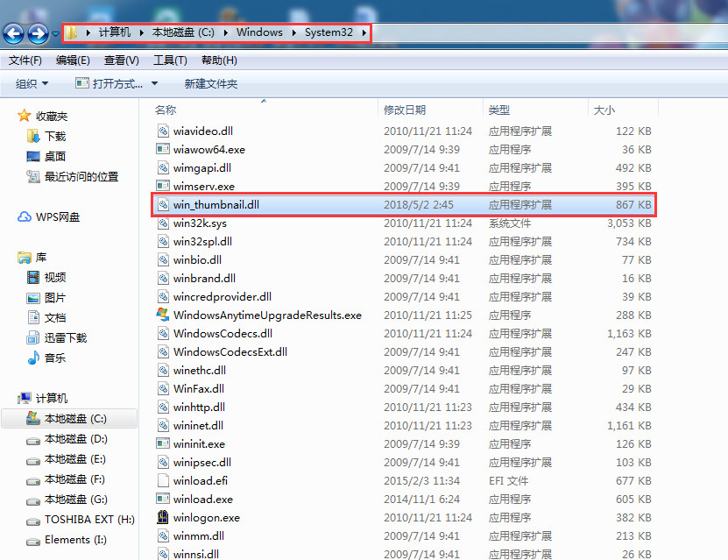Expand arrow after System32 in address bar
728x560 pixels.
364,32
